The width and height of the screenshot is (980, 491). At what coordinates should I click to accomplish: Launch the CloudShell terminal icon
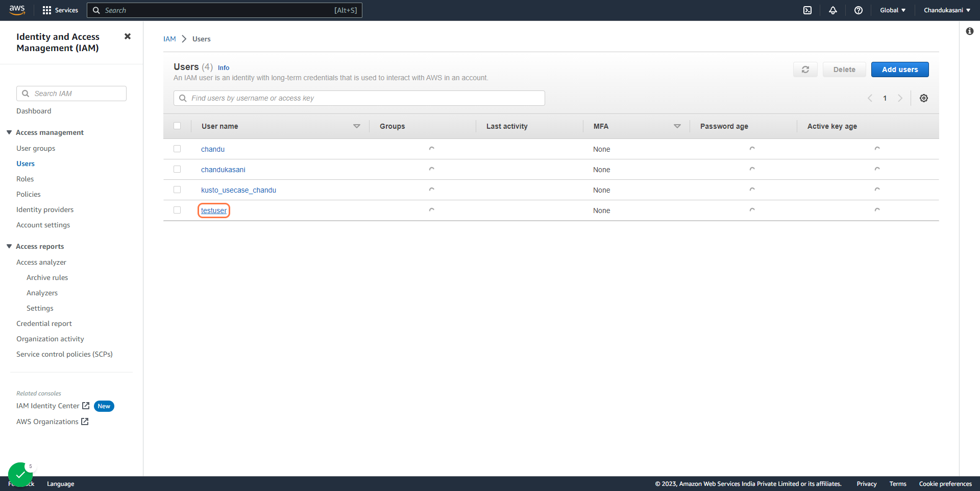tap(807, 10)
